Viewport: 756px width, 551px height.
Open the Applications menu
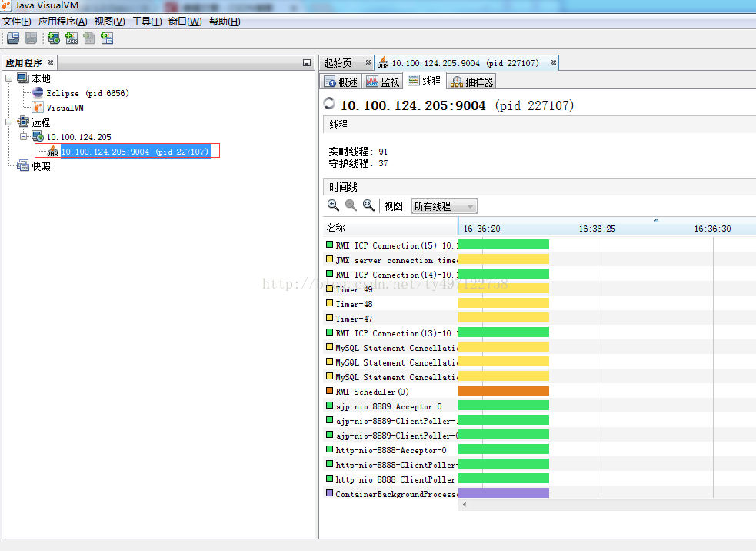point(62,22)
